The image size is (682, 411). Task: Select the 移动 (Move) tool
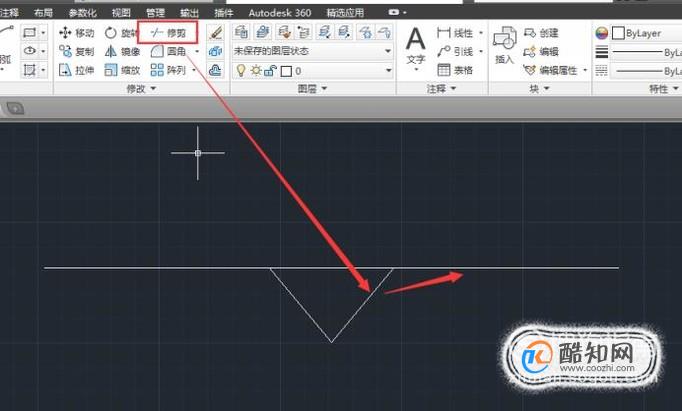(x=77, y=33)
